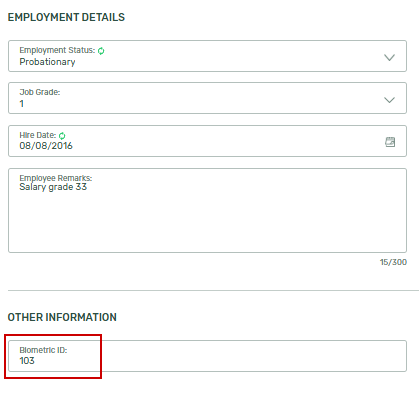Click the Job Grade value 1
Viewport: 419px width, 394px height.
(22, 104)
